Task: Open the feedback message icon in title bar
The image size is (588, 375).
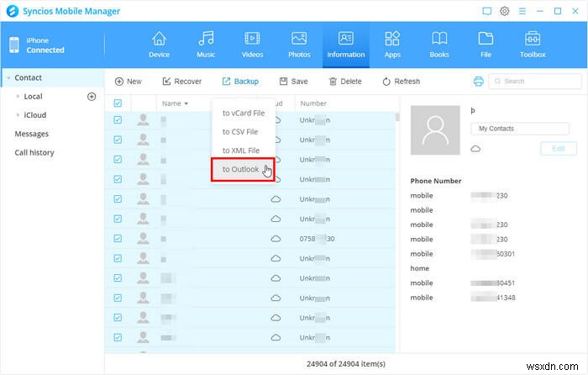Action: click(x=486, y=11)
